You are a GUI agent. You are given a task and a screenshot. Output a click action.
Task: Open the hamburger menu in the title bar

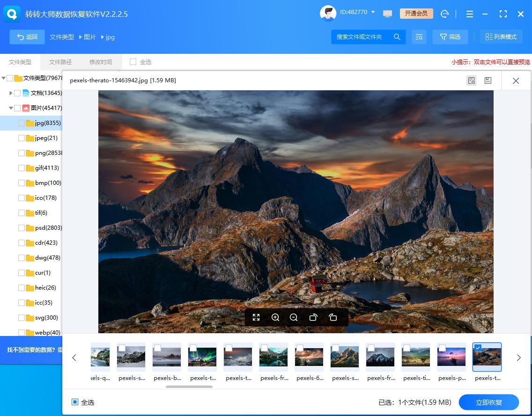coord(470,14)
